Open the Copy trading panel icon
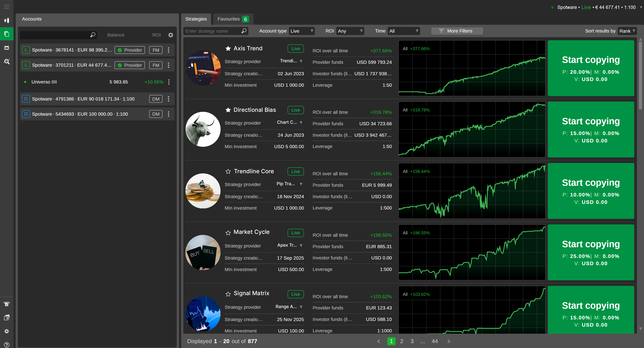This screenshot has width=644, height=348. pos(7,34)
